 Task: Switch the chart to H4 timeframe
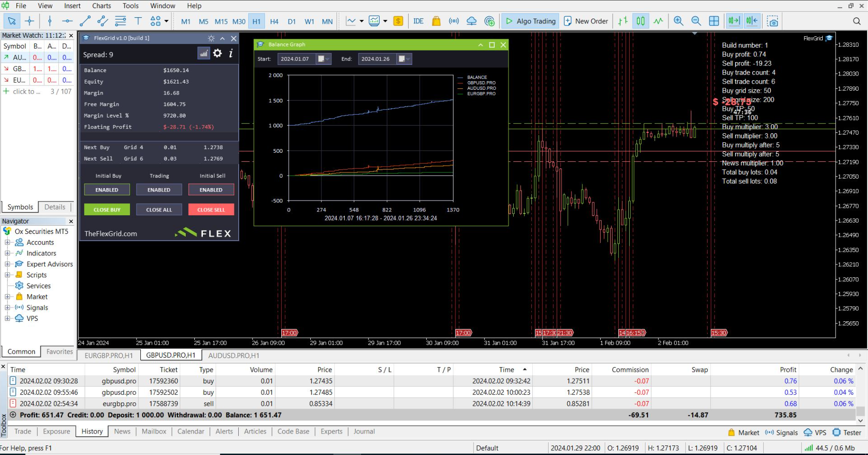(x=274, y=21)
